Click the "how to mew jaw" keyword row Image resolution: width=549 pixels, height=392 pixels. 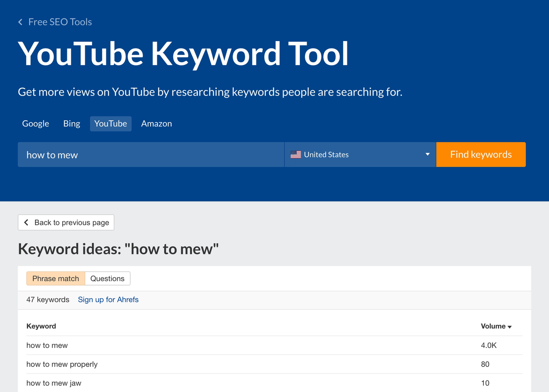coord(54,383)
